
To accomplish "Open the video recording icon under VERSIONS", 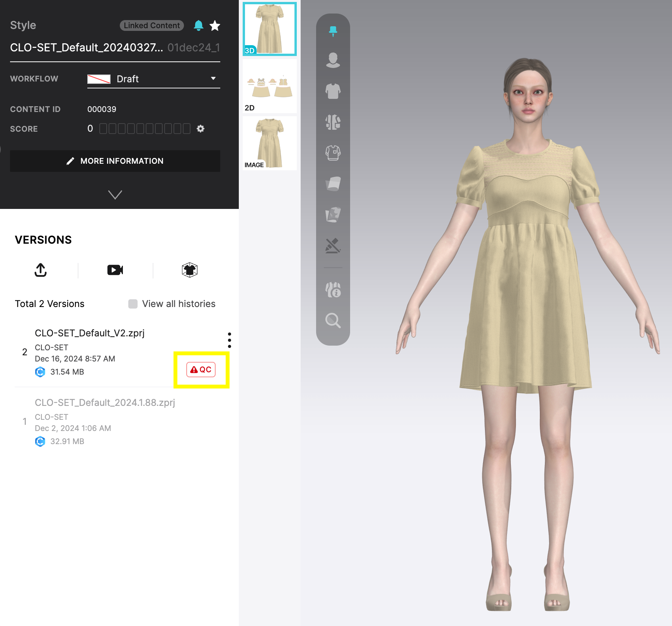I will (x=115, y=270).
